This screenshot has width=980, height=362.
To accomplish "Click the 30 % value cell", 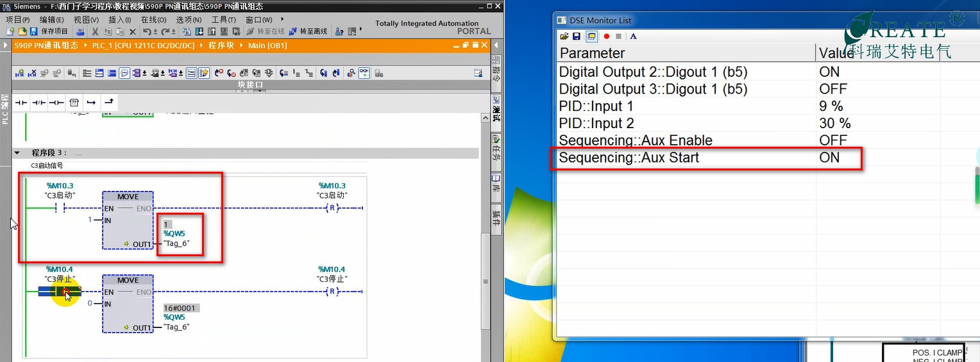I will 879,123.
